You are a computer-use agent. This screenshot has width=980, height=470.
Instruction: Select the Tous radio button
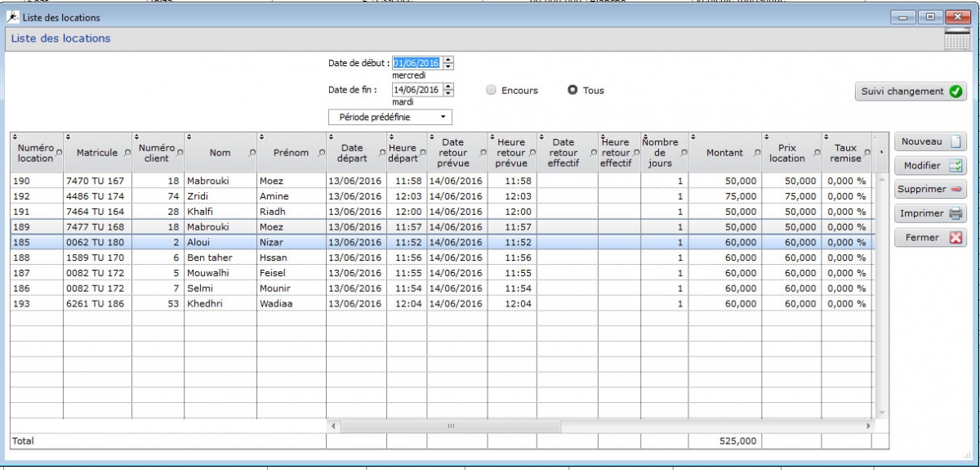point(573,91)
